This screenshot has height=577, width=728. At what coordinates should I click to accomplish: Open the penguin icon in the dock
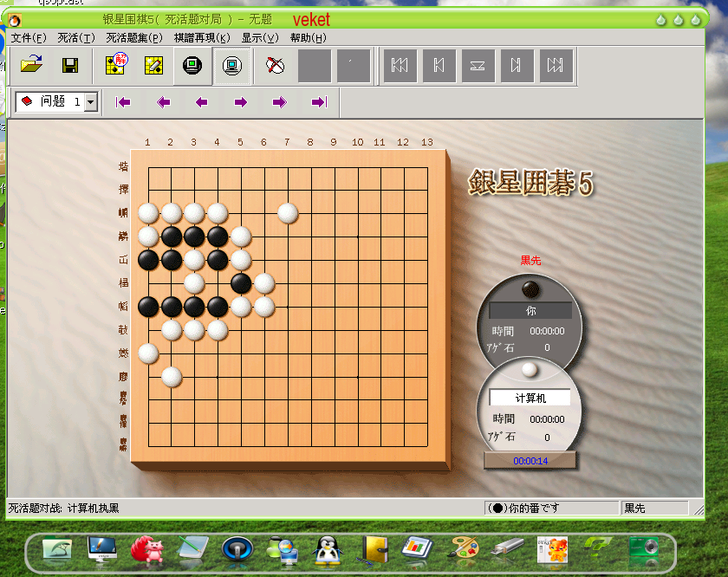(x=328, y=550)
